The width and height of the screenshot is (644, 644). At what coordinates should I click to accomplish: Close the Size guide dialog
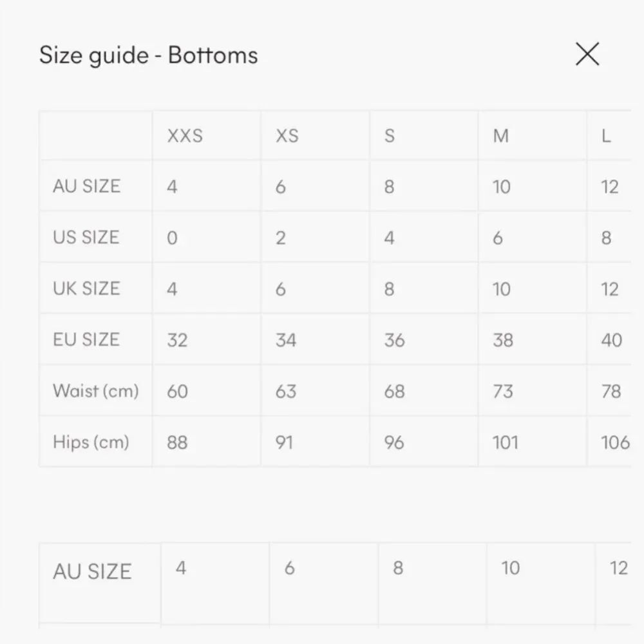587,54
